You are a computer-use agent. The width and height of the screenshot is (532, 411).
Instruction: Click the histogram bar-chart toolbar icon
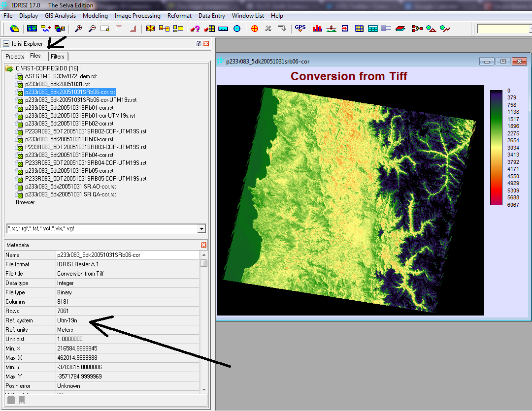pos(317,29)
